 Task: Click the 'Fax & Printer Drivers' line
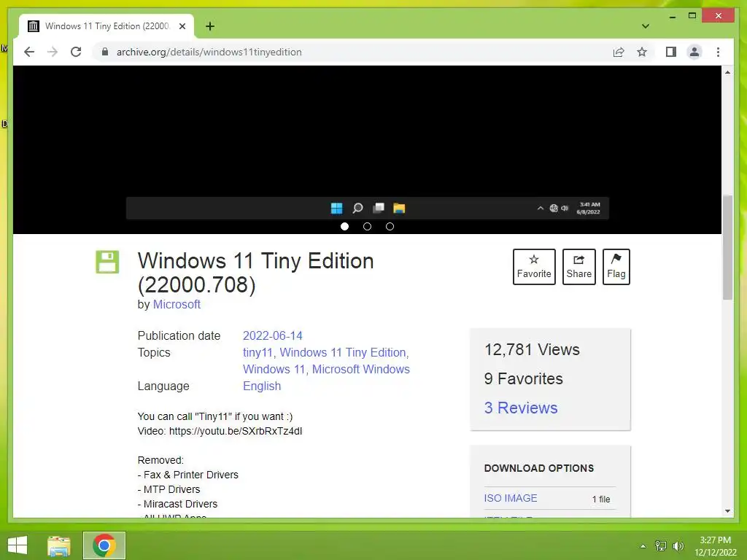click(187, 475)
